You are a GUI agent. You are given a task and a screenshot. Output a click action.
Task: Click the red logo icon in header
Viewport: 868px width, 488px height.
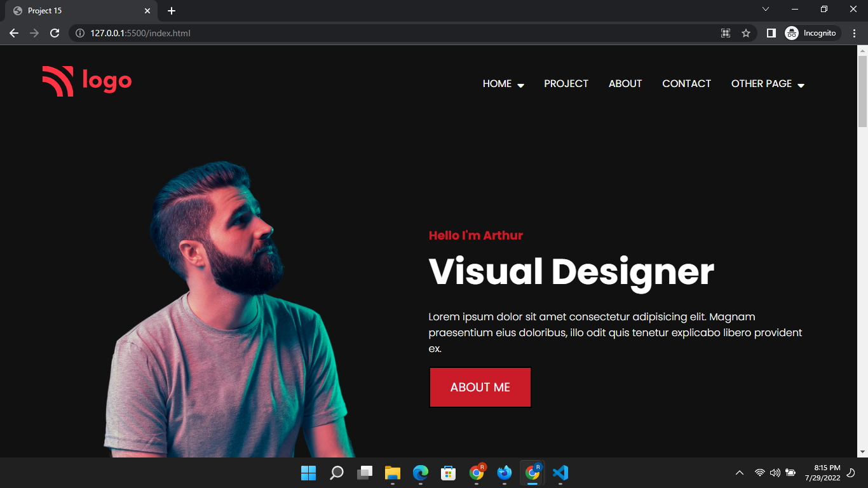(58, 81)
